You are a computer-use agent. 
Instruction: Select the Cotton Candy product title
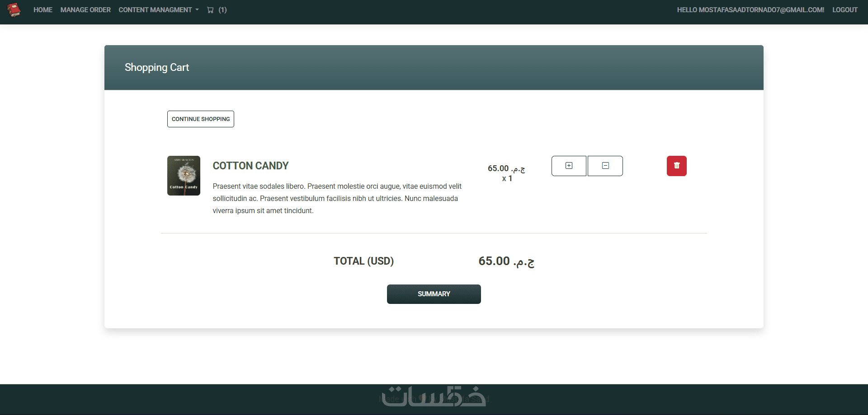(x=250, y=166)
